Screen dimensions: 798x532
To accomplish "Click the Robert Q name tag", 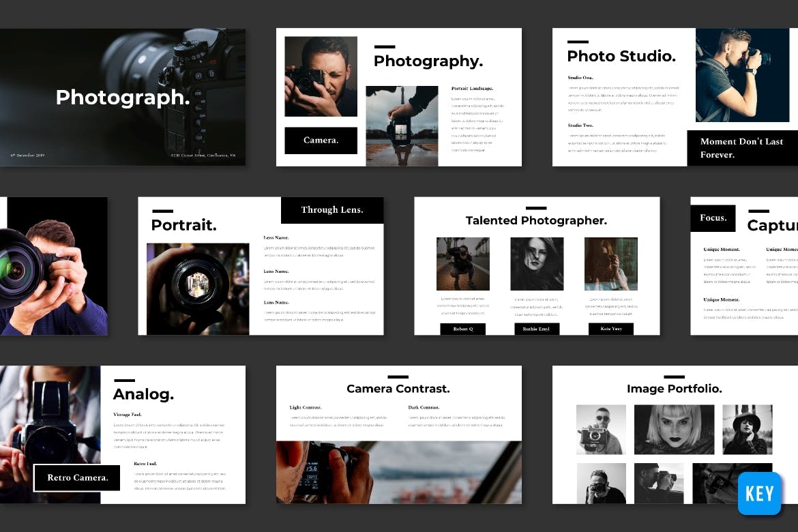I will click(x=463, y=328).
